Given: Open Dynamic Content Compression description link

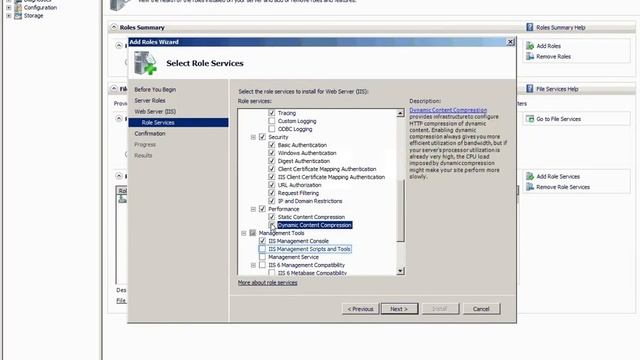Looking at the screenshot, I should click(x=448, y=110).
